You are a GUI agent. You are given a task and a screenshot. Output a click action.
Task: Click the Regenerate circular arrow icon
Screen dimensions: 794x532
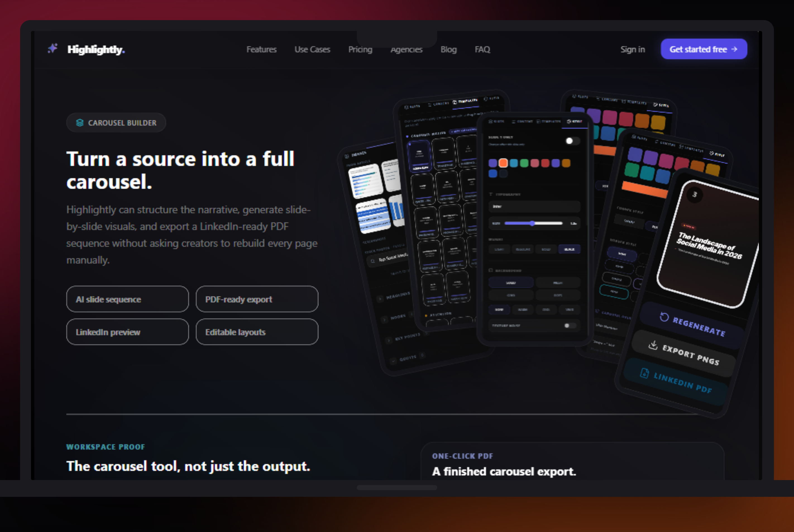664,317
